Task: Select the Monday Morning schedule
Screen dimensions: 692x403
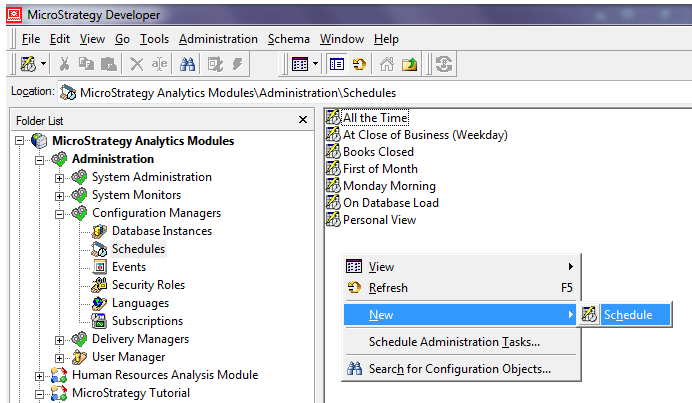Action: 388,186
